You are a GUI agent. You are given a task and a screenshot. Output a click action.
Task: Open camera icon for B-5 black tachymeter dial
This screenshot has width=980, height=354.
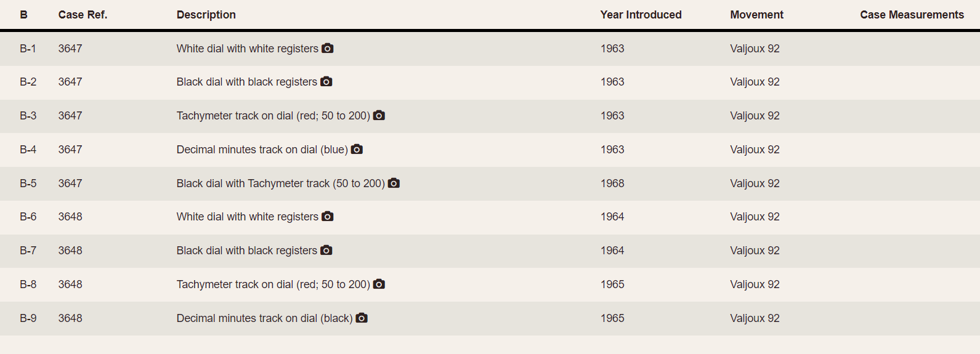point(394,183)
